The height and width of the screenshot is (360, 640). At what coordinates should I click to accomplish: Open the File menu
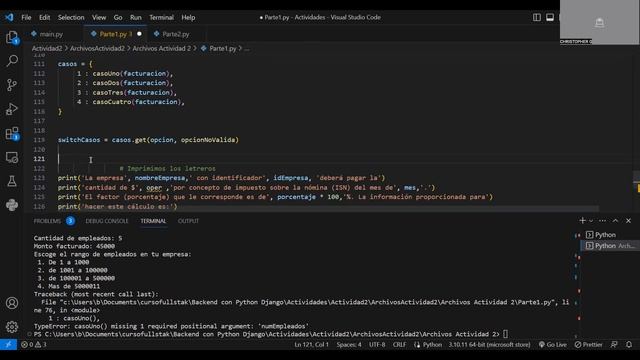[x=26, y=17]
